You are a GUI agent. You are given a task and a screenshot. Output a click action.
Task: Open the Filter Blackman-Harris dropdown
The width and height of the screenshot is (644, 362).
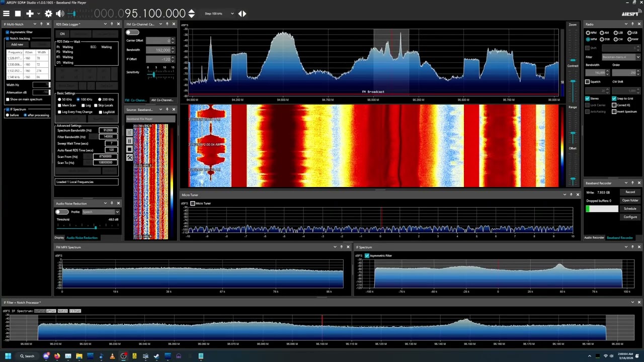(x=621, y=57)
